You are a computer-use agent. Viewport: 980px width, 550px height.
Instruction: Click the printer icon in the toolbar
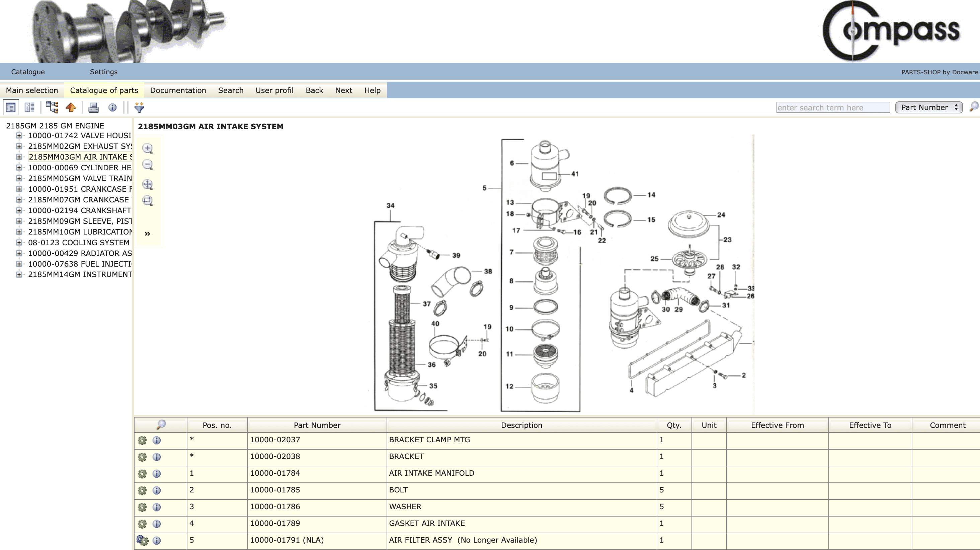(93, 108)
